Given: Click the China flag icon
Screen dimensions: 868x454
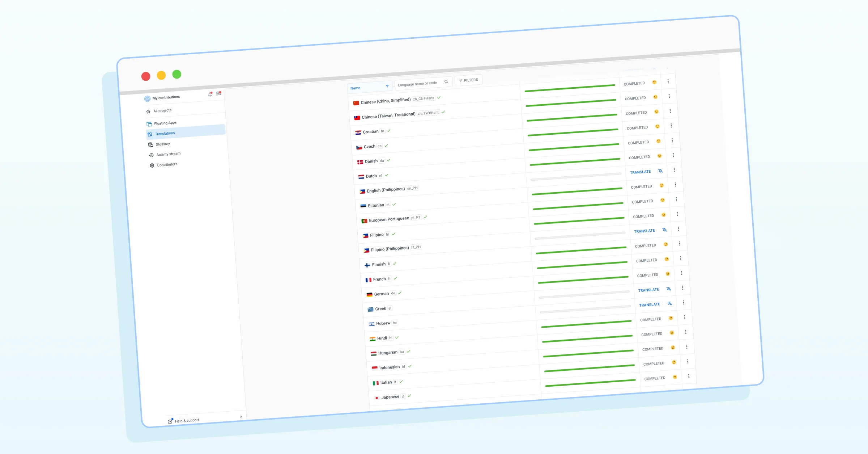Looking at the screenshot, I should (356, 103).
